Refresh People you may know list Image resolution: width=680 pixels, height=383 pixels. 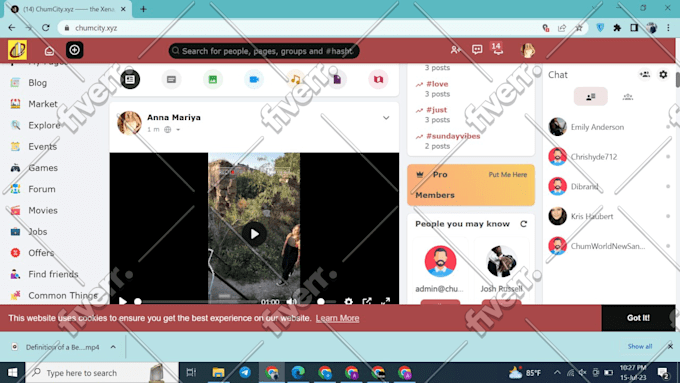(523, 224)
